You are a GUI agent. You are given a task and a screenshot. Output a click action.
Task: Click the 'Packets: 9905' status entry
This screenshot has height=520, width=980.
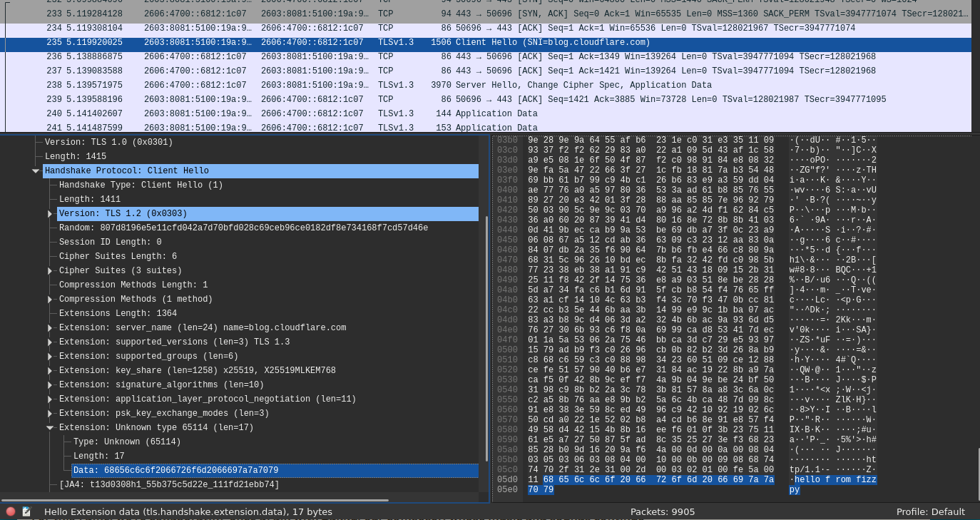663,511
